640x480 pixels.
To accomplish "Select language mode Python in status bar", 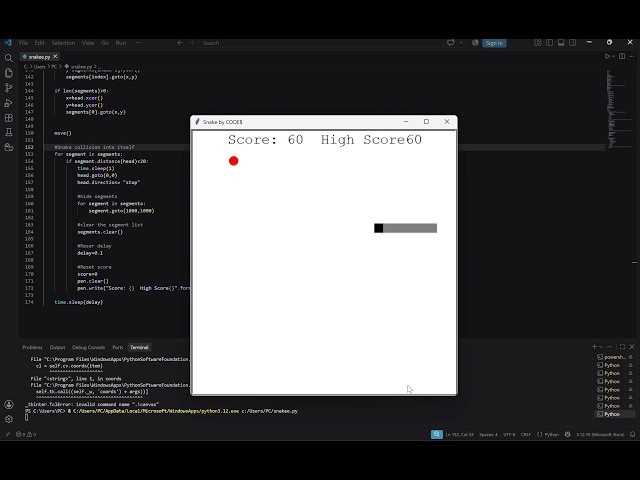I will 548,434.
